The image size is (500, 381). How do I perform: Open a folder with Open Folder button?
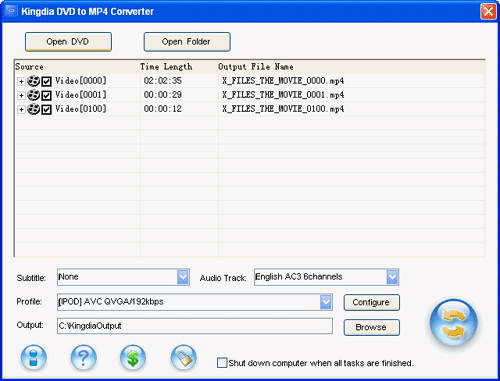pos(187,42)
